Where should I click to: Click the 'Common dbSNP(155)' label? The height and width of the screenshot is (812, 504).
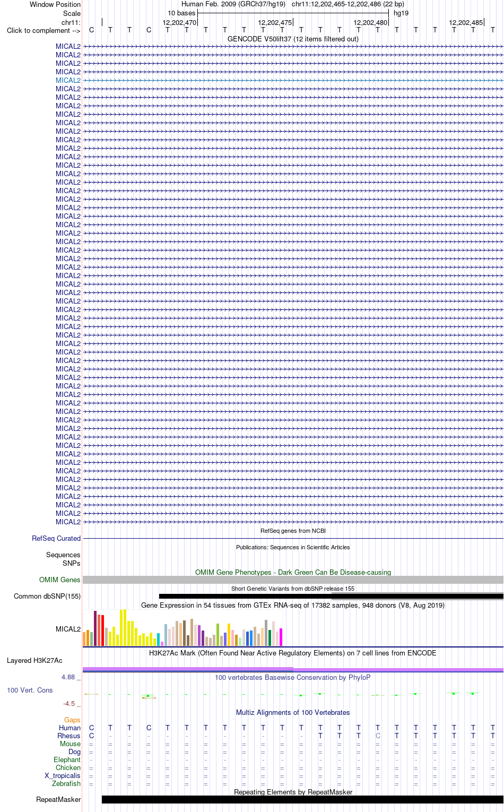pos(47,596)
